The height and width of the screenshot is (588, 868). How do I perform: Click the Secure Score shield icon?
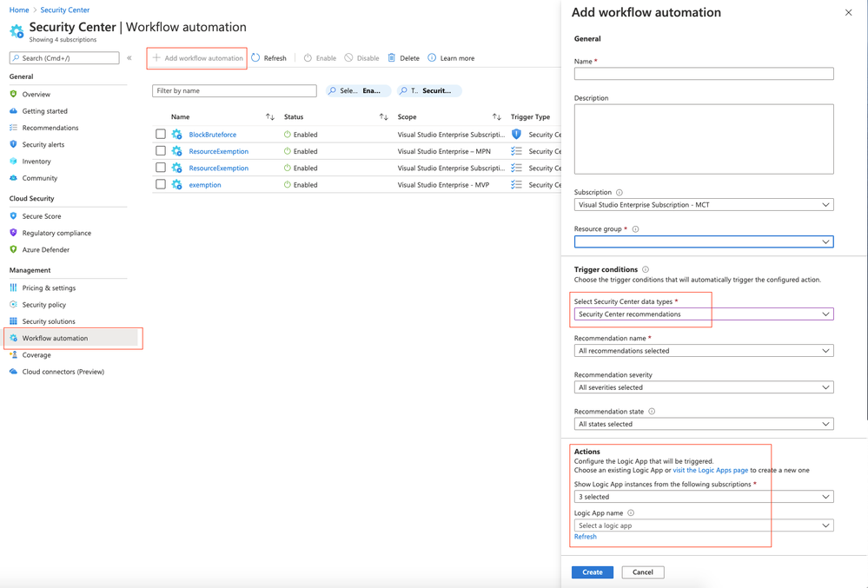pyautogui.click(x=13, y=215)
